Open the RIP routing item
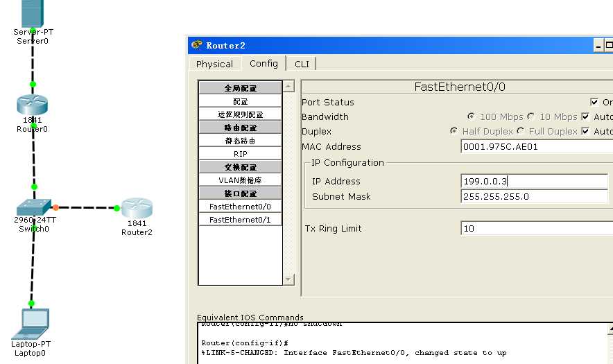This screenshot has height=364, width=613. [x=240, y=154]
